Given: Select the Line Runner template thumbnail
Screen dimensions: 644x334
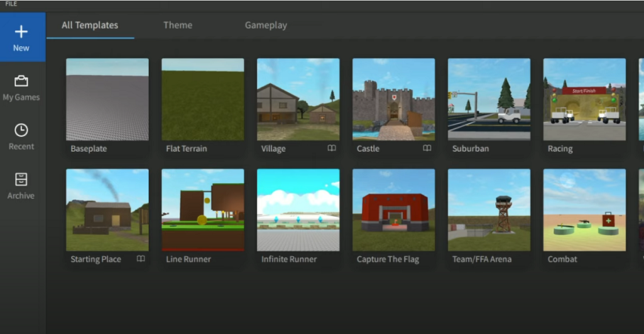Looking at the screenshot, I should (x=203, y=210).
